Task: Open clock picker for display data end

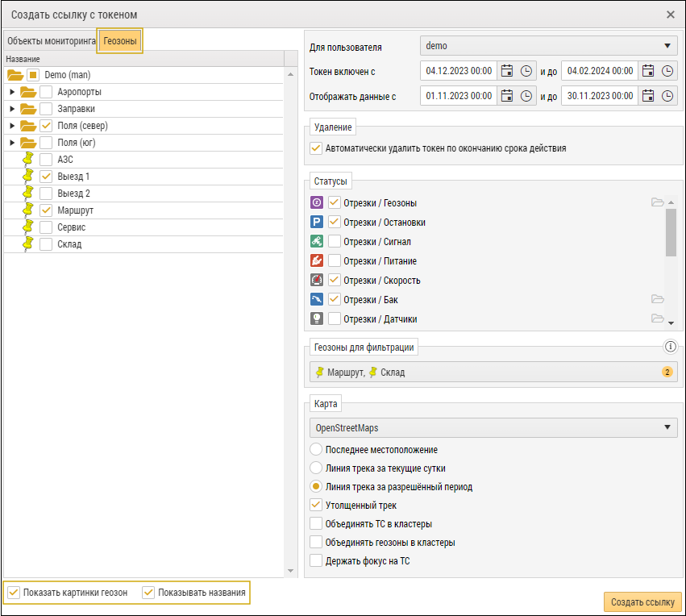Action: click(667, 96)
